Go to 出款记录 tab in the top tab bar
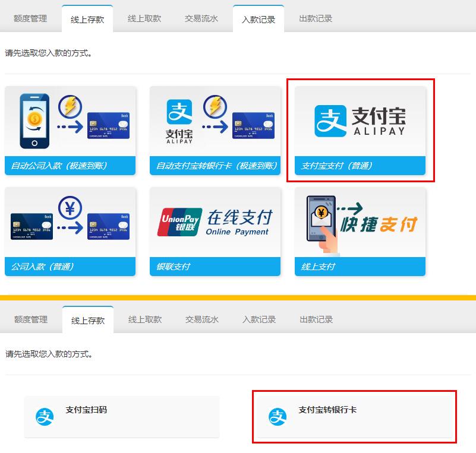The image size is (476, 453). (316, 18)
